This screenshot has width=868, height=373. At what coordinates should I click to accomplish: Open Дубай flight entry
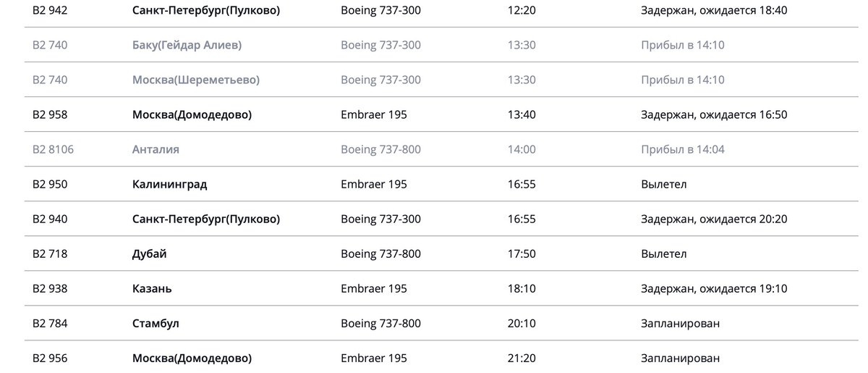pyautogui.click(x=441, y=253)
